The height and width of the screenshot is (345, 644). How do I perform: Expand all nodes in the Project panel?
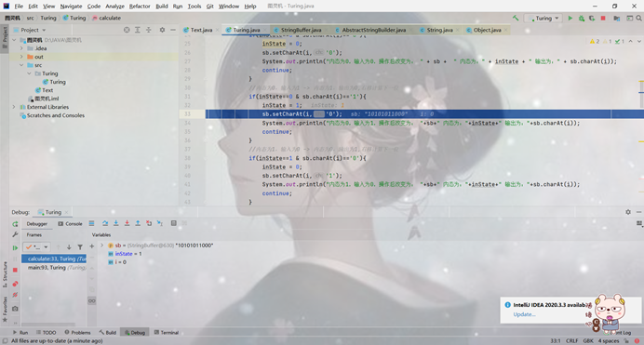(138, 30)
